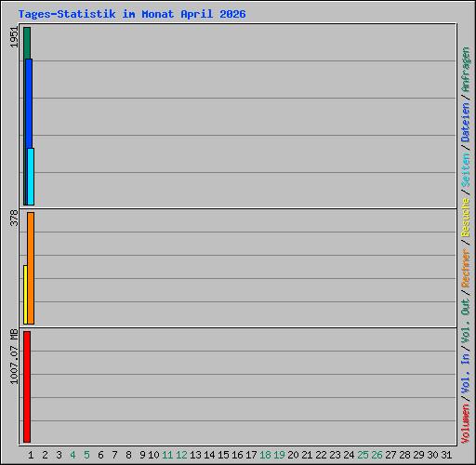
Task: Click day 13 on the x-axis
Action: pos(195,455)
